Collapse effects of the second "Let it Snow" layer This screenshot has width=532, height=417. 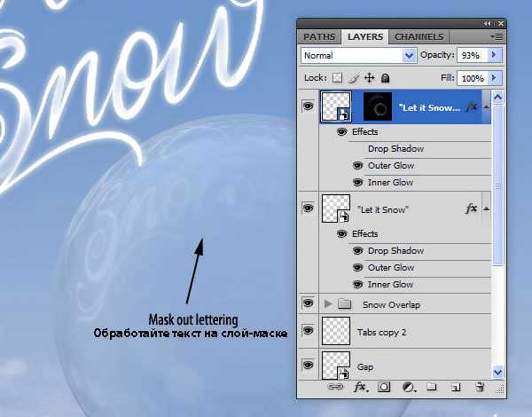point(486,208)
